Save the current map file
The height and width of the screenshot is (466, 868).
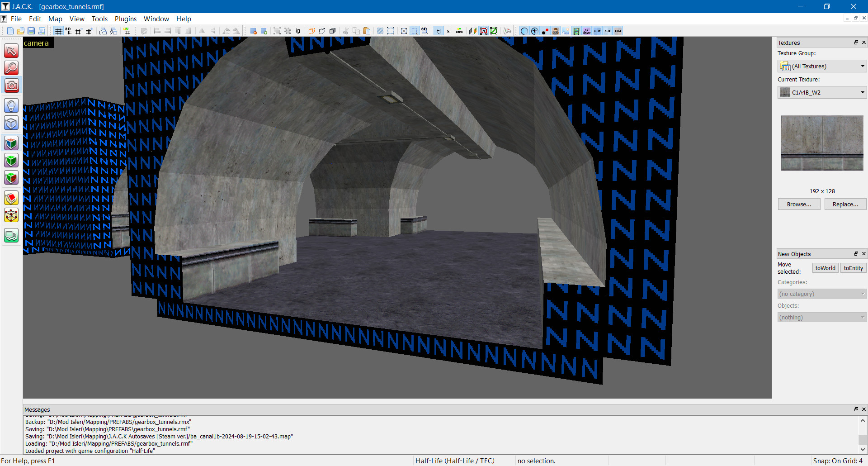point(31,31)
